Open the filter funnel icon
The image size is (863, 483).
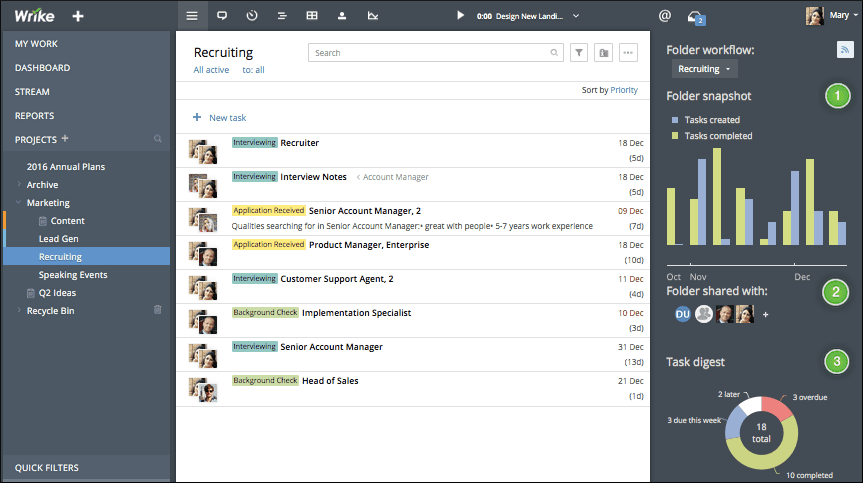click(579, 53)
